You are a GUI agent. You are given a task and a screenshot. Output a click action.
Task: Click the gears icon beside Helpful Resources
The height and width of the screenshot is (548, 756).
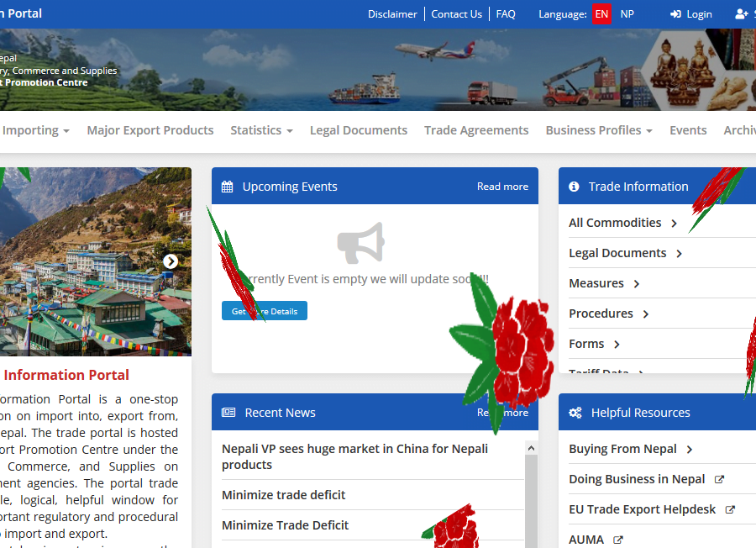pyautogui.click(x=575, y=413)
